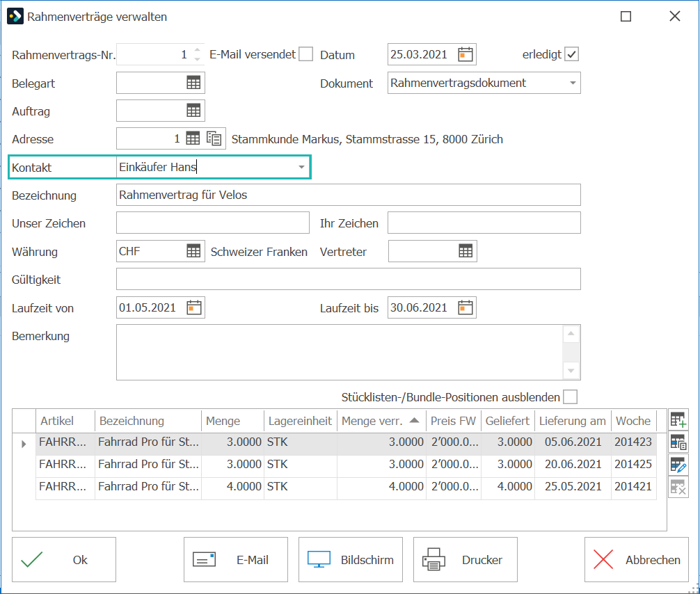
Task: Preview on screen with Bildschirm button
Action: click(351, 560)
